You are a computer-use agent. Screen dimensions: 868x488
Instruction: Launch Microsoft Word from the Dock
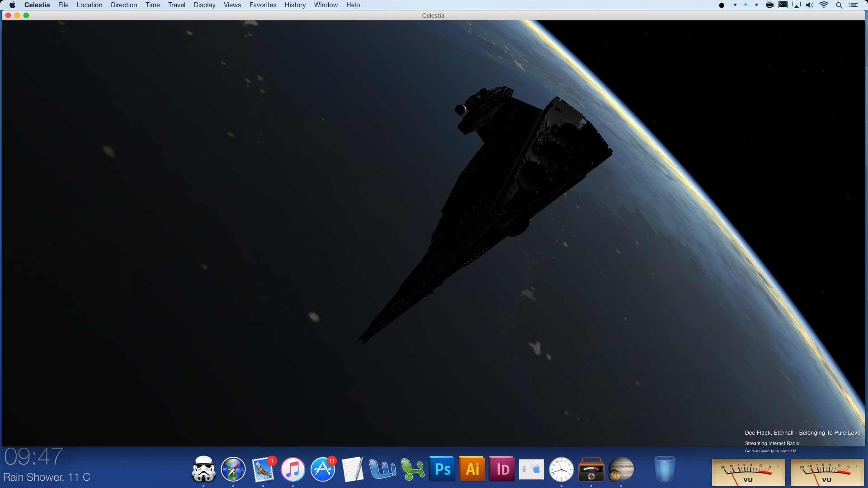pos(382,469)
